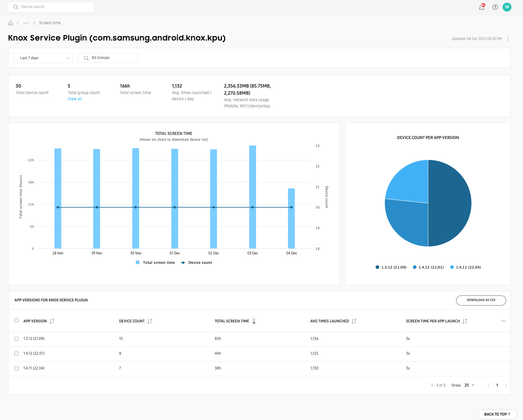Click the 02 Dec screen time bar

pyautogui.click(x=214, y=199)
